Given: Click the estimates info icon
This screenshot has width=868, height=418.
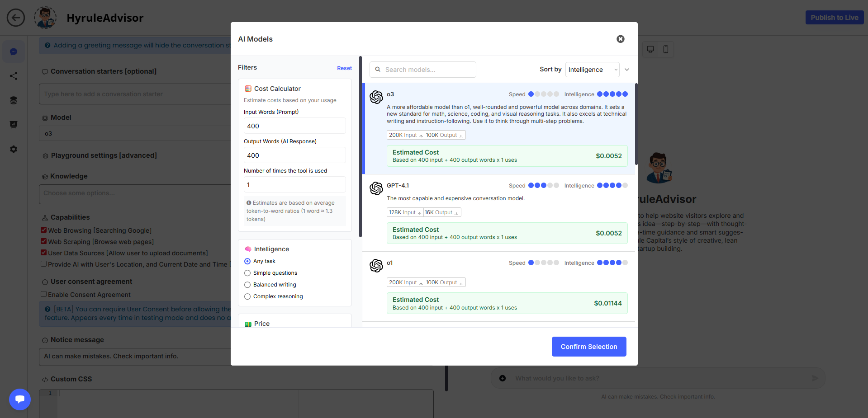Looking at the screenshot, I should pyautogui.click(x=249, y=203).
